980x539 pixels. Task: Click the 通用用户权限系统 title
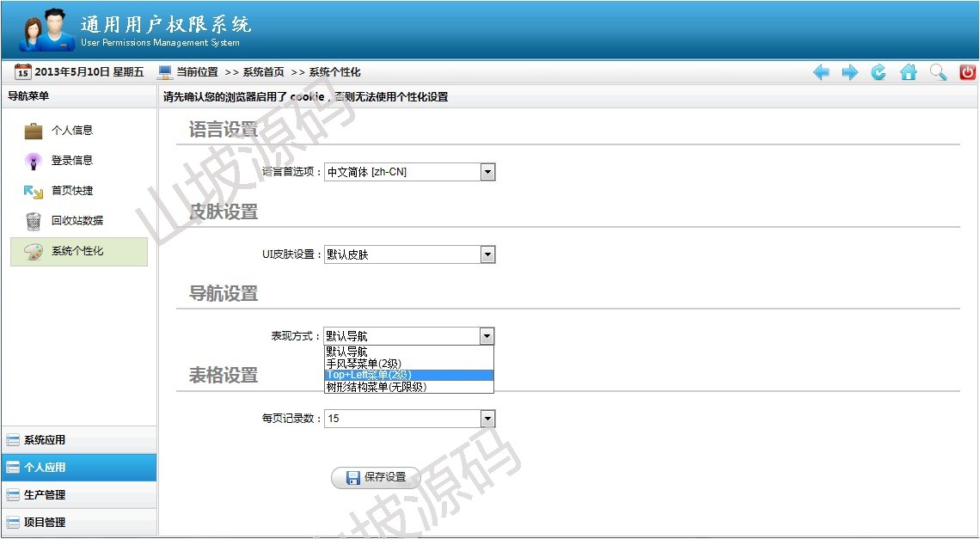coord(166,24)
